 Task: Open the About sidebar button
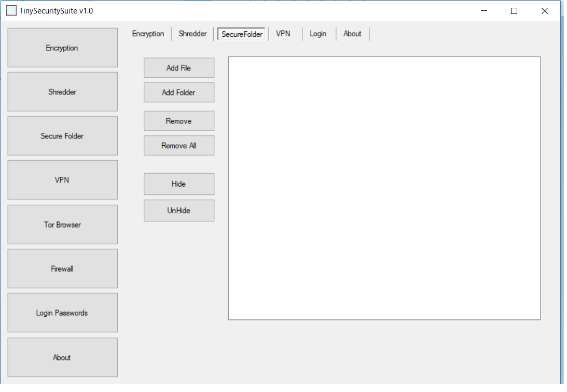pos(63,358)
